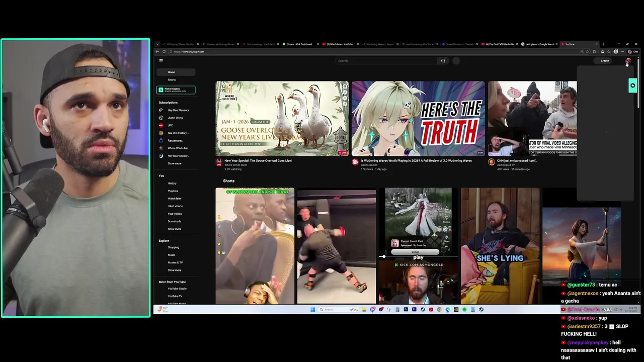Screen dimensions: 644x362
Task: Open the Niche Insights extension box
Action: click(x=176, y=90)
